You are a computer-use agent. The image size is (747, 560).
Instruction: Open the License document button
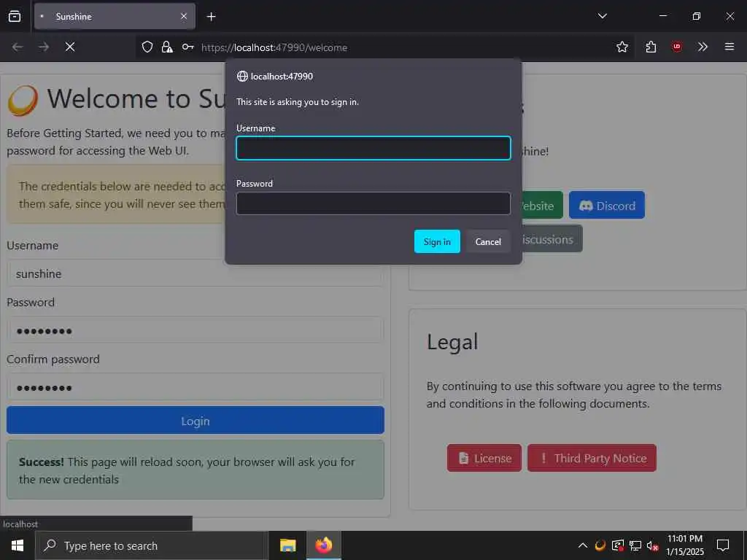(x=484, y=458)
